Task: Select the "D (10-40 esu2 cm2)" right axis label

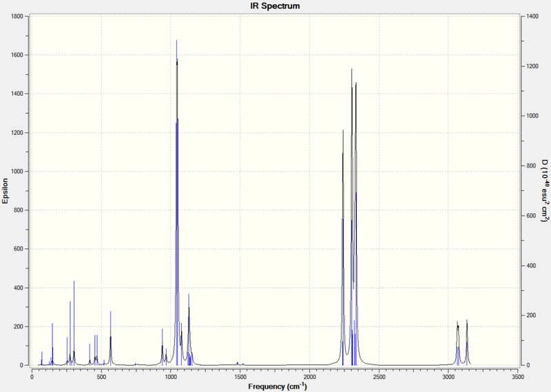Action: (x=544, y=191)
